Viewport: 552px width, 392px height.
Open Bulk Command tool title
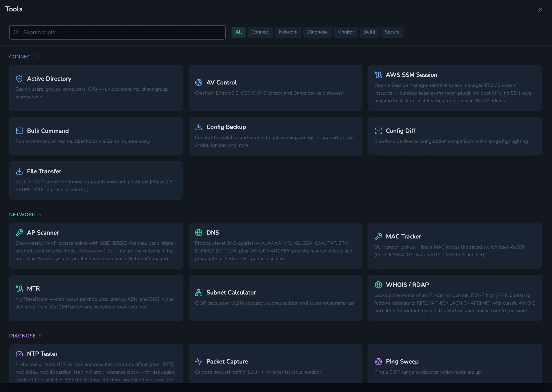[48, 131]
